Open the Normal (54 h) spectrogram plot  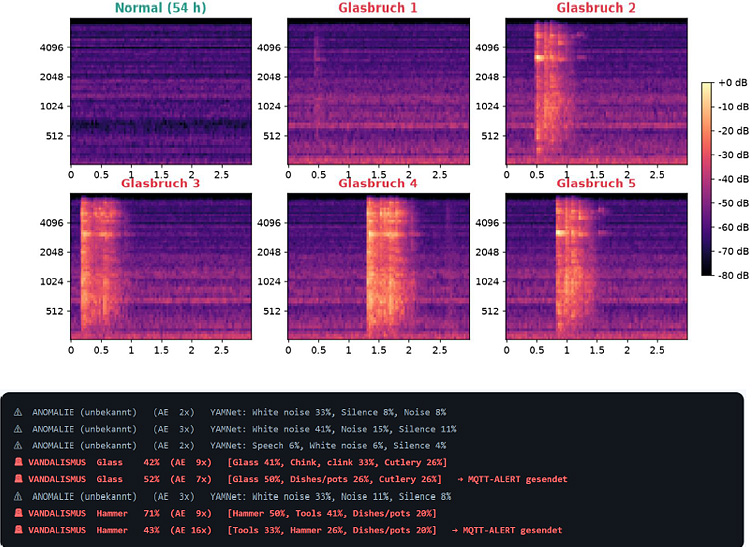(161, 92)
